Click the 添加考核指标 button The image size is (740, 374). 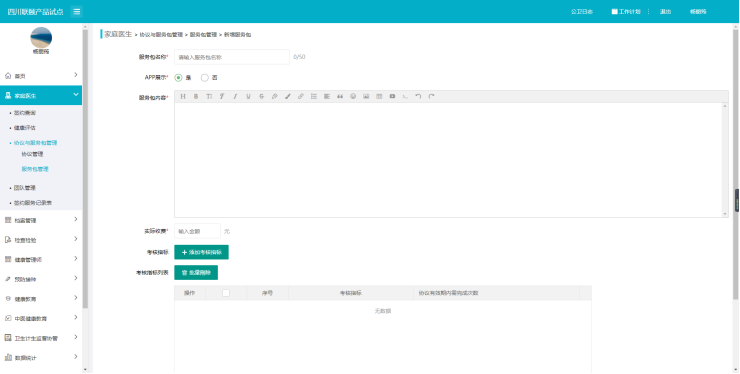(x=202, y=252)
